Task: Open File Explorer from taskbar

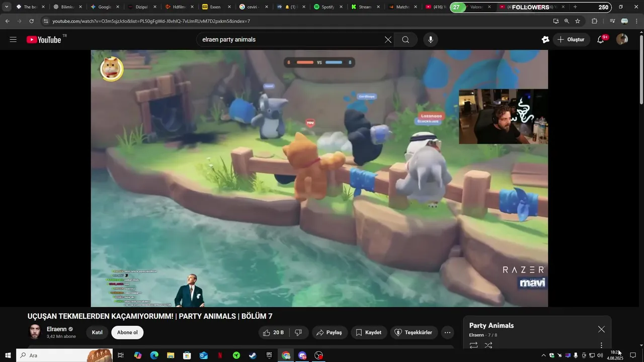Action: coord(171,355)
